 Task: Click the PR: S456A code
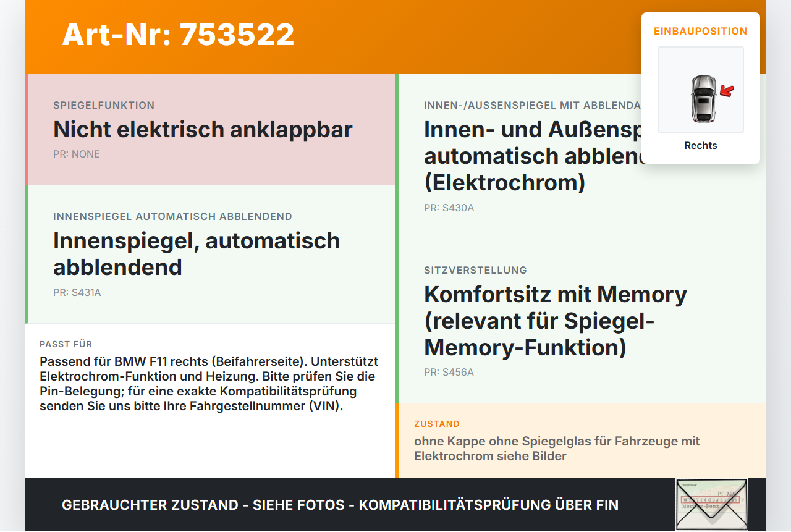(x=449, y=373)
